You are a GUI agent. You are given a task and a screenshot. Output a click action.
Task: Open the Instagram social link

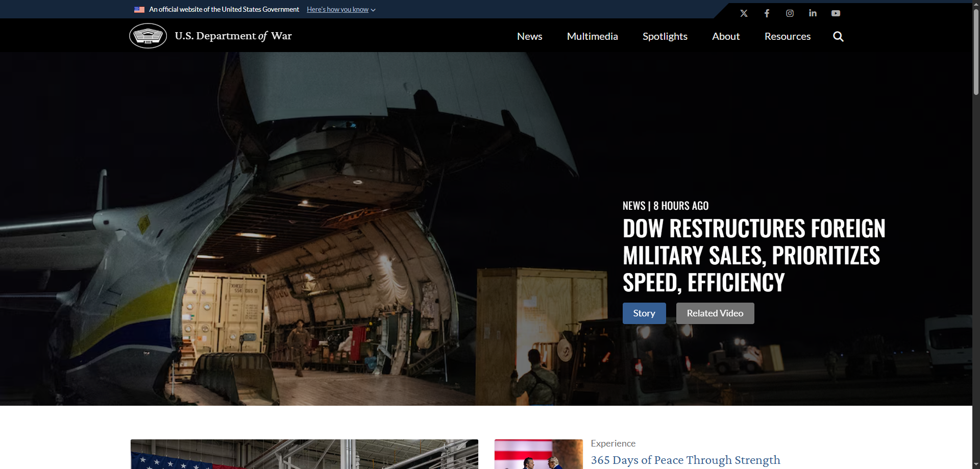[790, 13]
